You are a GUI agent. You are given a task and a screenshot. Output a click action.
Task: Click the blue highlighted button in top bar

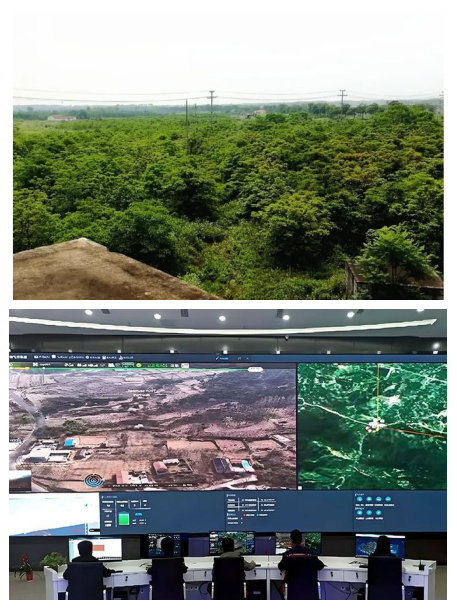[223, 358]
